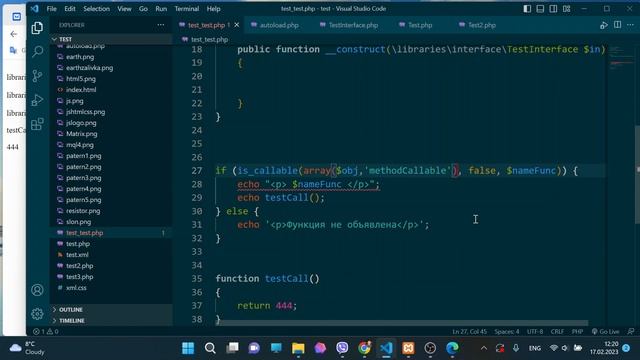Open the Selection menu
The image size is (640, 360).
96,9
